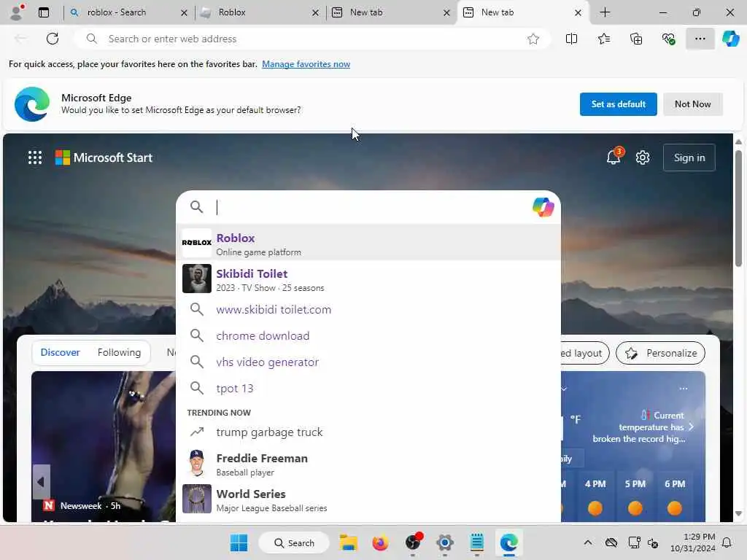Image resolution: width=747 pixels, height=560 pixels.
Task: Open the taskbar clock and date
Action: click(x=692, y=542)
